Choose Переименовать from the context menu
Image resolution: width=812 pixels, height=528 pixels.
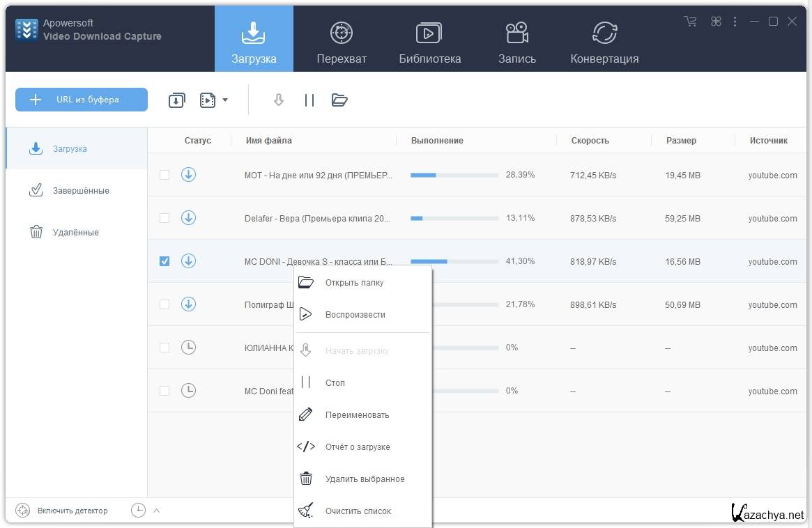(x=357, y=415)
